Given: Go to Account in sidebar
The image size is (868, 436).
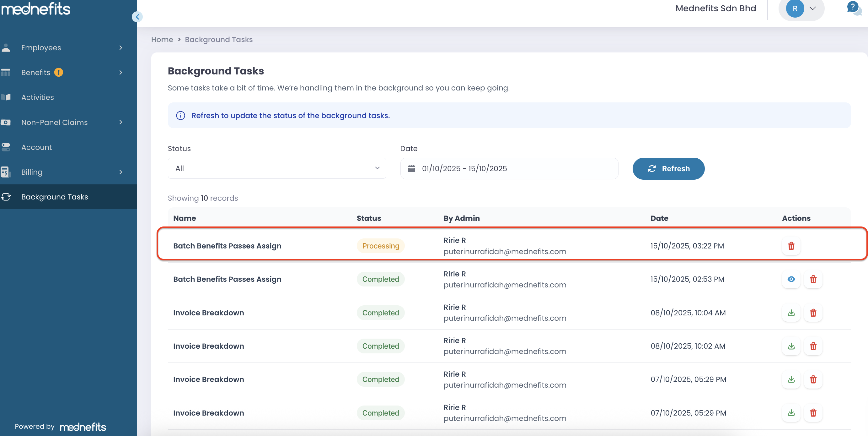Looking at the screenshot, I should click(36, 147).
